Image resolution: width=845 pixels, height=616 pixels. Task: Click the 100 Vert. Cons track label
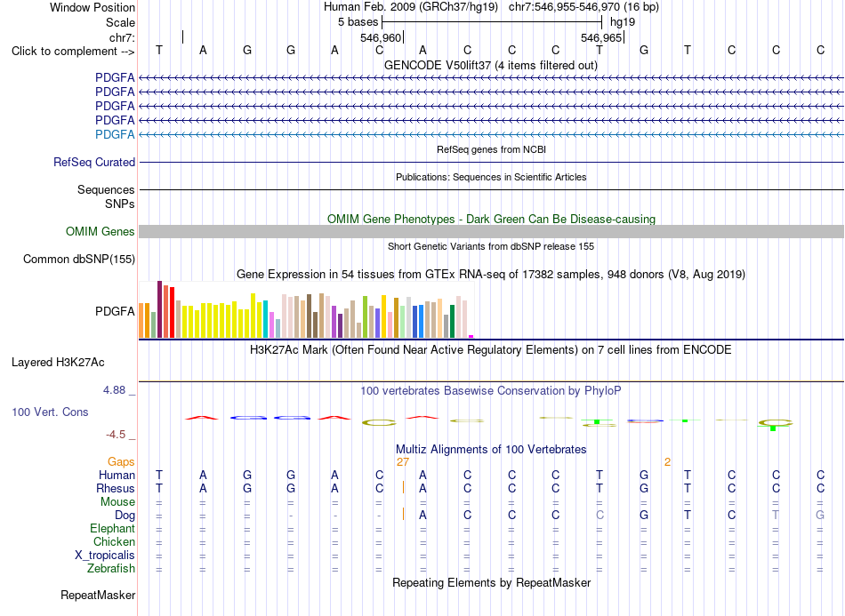(x=50, y=412)
